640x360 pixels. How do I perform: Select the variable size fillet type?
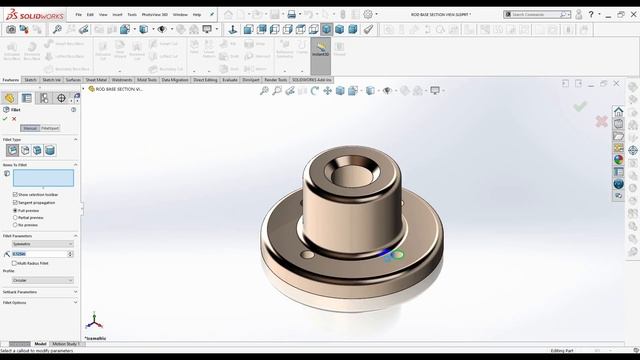(25, 150)
